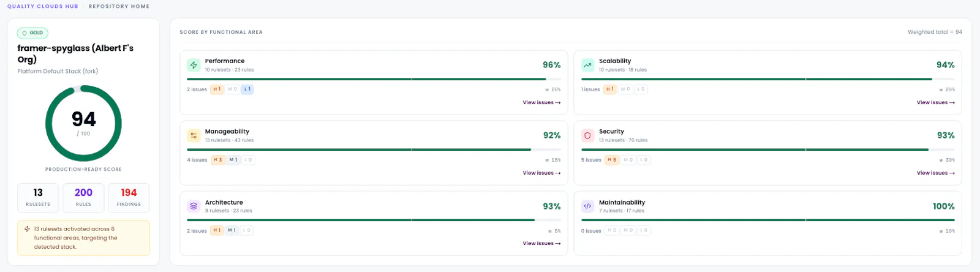Click the Manageability sliders icon
Image resolution: width=980 pixels, height=272 pixels.
point(194,135)
